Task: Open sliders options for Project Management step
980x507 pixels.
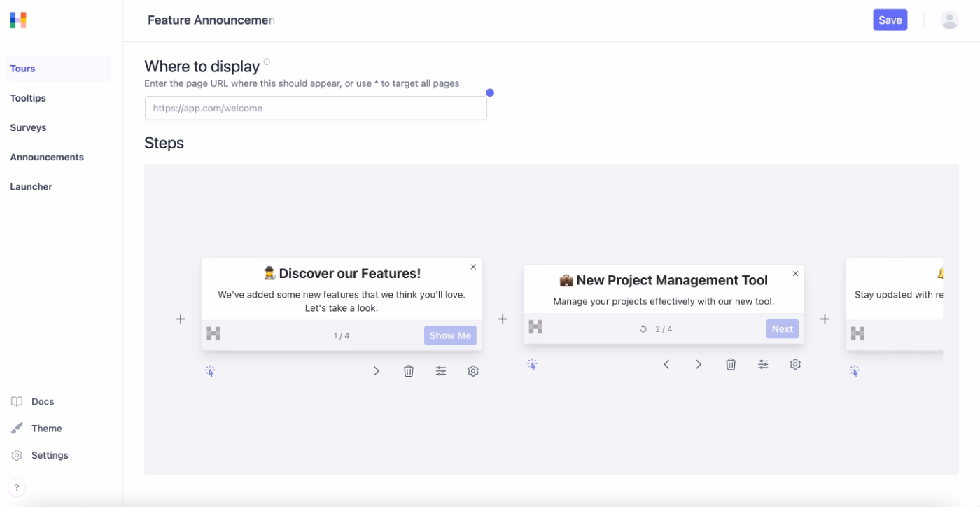Action: (763, 364)
